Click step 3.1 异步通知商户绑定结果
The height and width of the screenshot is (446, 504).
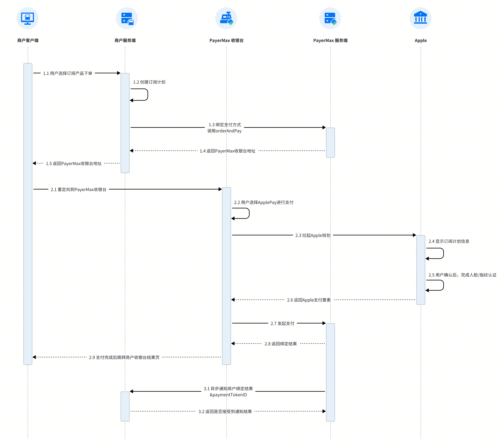click(228, 389)
